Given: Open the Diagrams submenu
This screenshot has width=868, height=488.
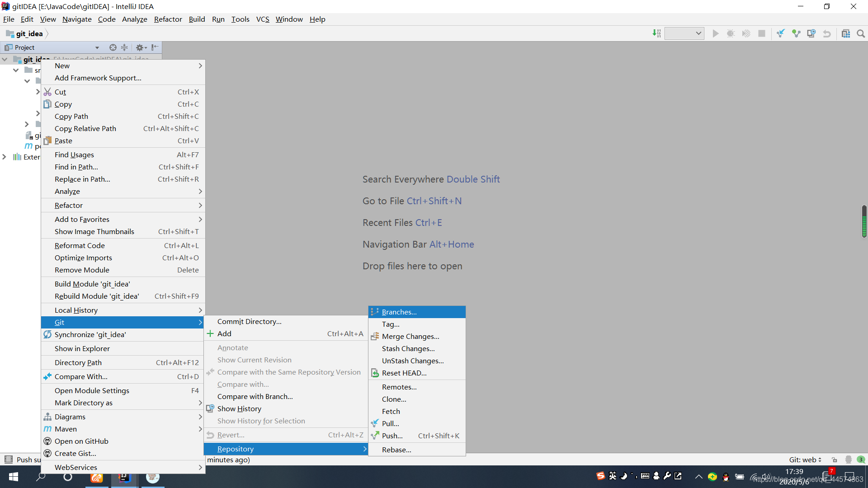Looking at the screenshot, I should 123,417.
